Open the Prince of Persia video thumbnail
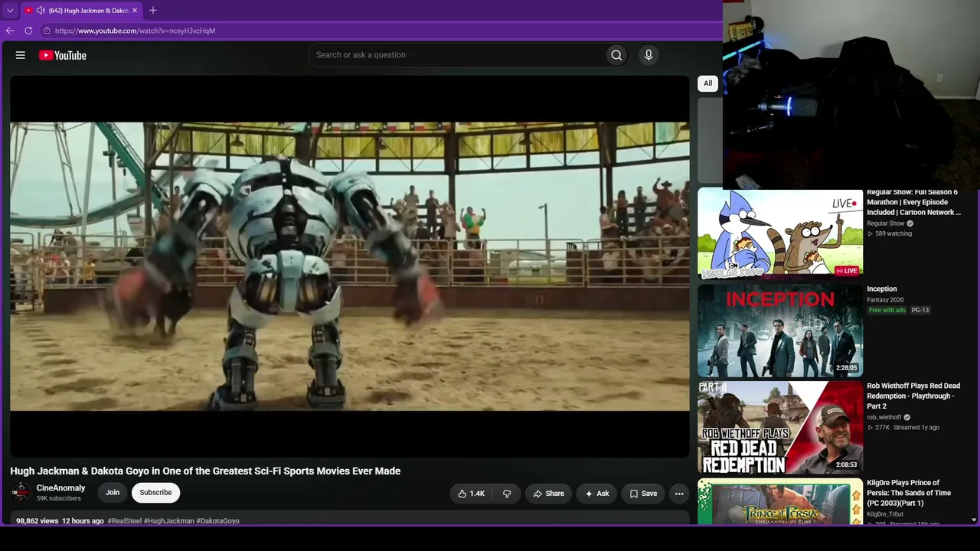The image size is (980, 551). (780, 501)
